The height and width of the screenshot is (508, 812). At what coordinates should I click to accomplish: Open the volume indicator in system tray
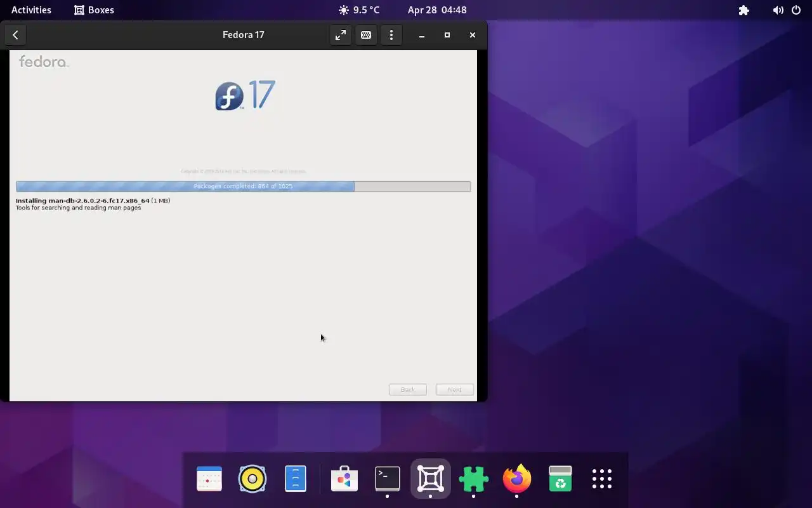778,10
